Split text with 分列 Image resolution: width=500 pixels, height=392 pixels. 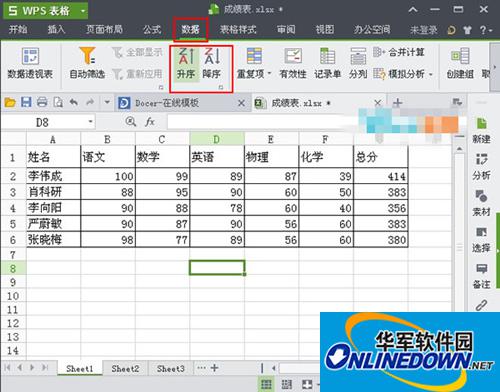click(358, 63)
